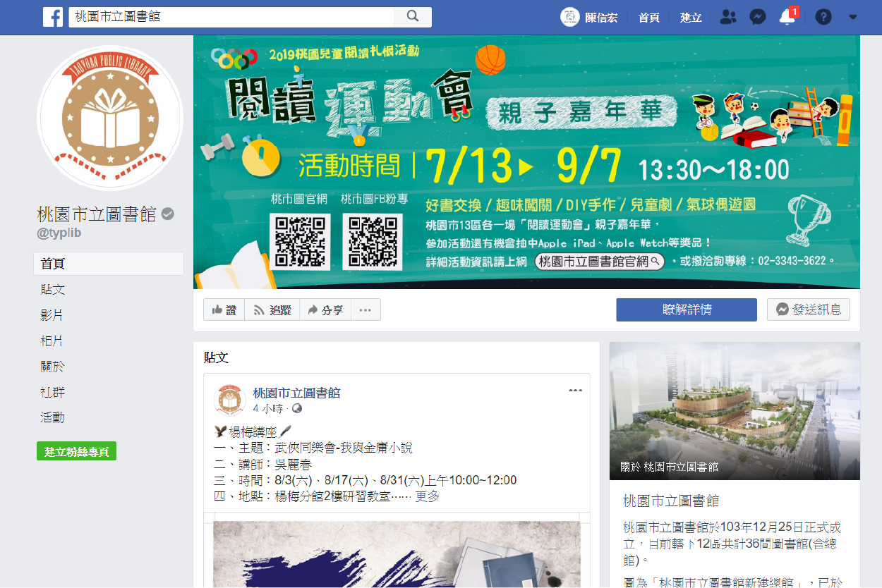Select 活動 in the left sidebar
The image size is (882, 588).
[x=53, y=417]
